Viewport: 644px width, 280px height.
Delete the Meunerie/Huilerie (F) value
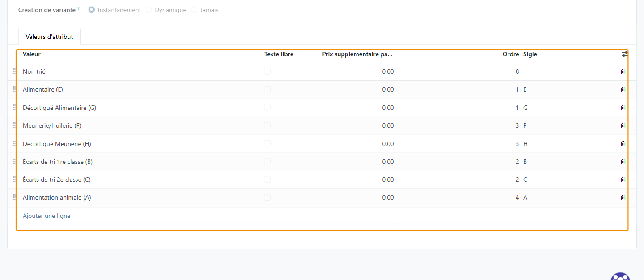623,125
